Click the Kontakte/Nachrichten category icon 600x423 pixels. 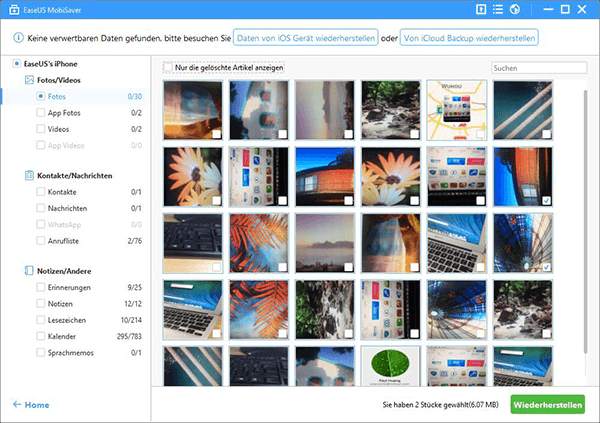tap(29, 175)
